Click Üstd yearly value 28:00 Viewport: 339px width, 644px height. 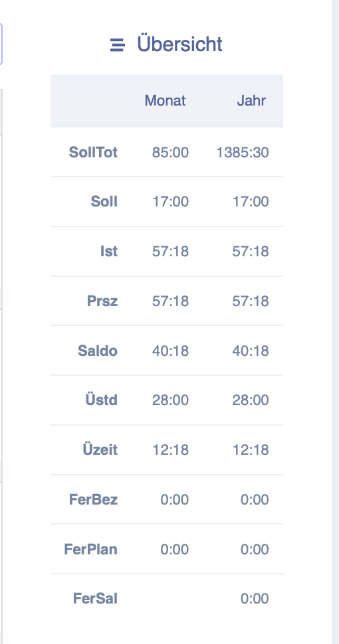pyautogui.click(x=251, y=400)
